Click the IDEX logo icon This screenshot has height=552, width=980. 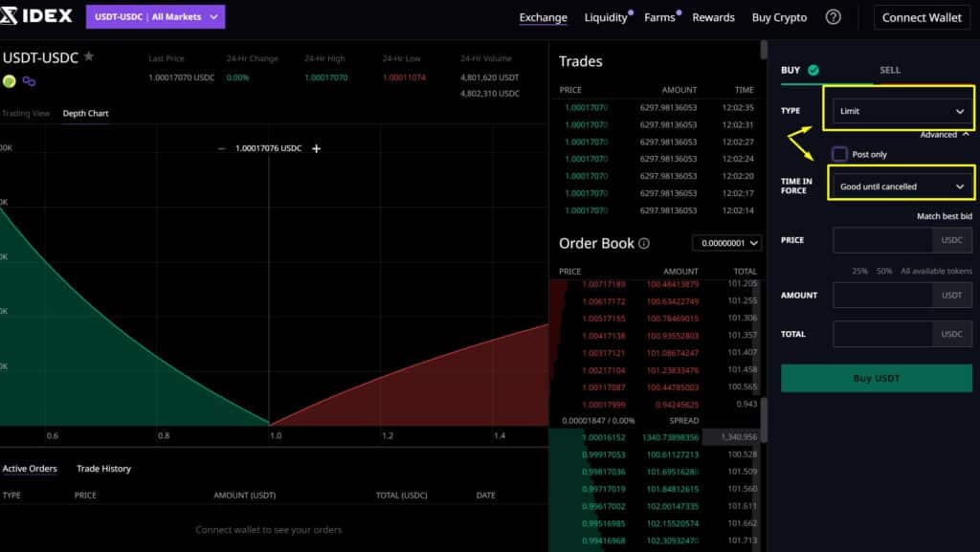point(10,16)
